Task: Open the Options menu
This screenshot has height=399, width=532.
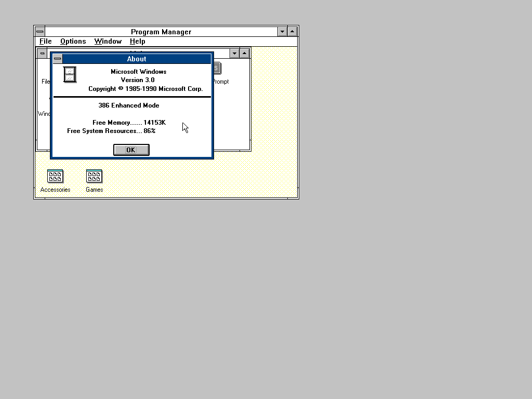Action: 73,42
